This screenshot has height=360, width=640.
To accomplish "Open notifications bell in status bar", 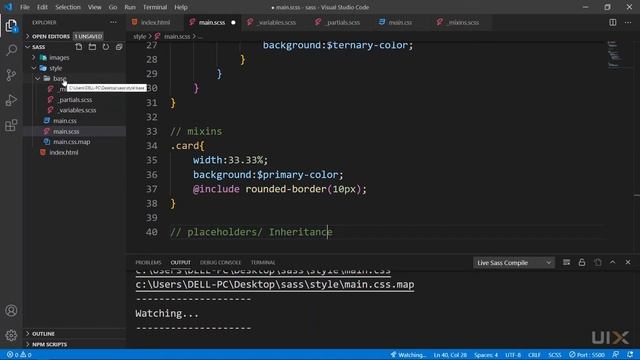I will (x=630, y=355).
